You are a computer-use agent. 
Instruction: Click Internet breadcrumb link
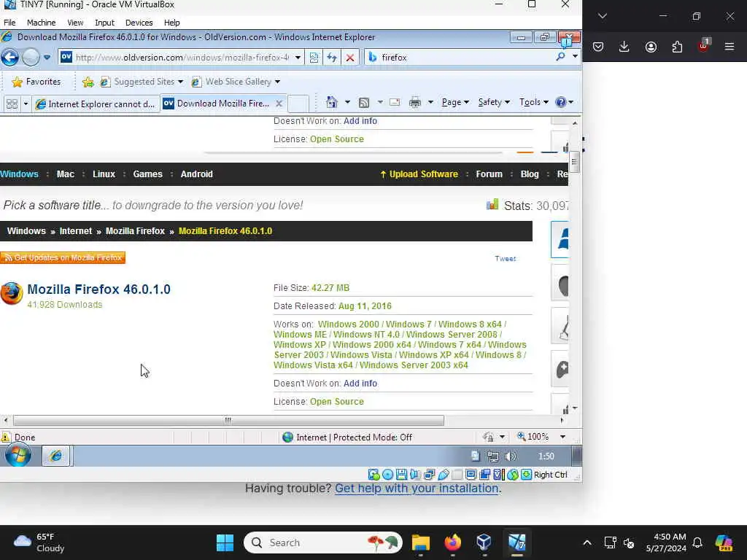point(76,231)
